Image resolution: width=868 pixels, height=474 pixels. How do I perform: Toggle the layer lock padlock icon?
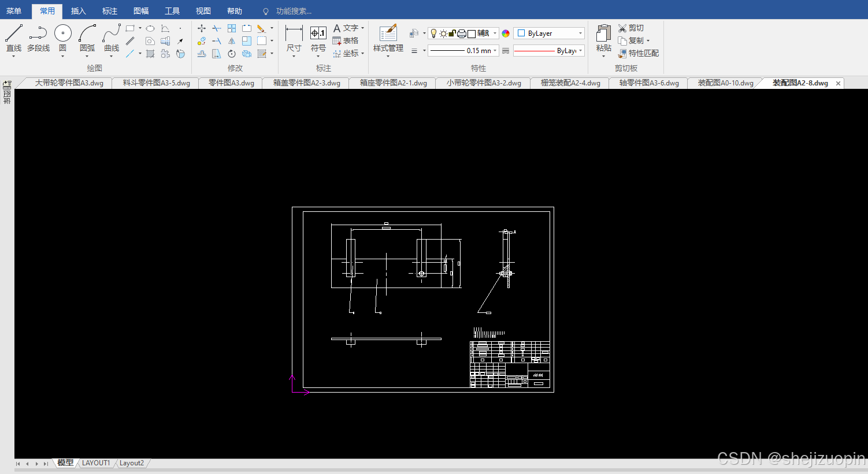point(452,33)
